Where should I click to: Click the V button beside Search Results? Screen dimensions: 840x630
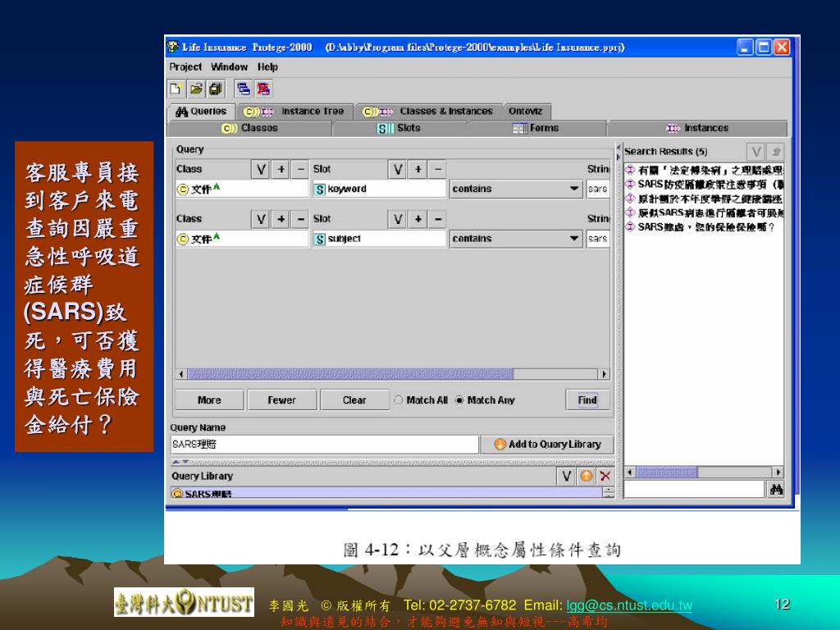pyautogui.click(x=756, y=152)
